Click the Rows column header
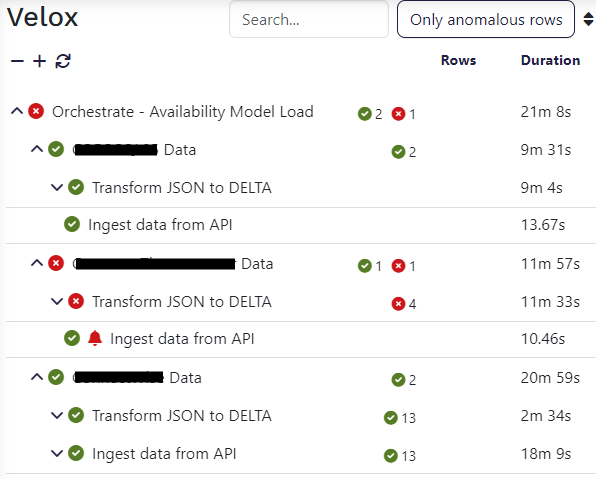The width and height of the screenshot is (596, 479). click(x=458, y=60)
